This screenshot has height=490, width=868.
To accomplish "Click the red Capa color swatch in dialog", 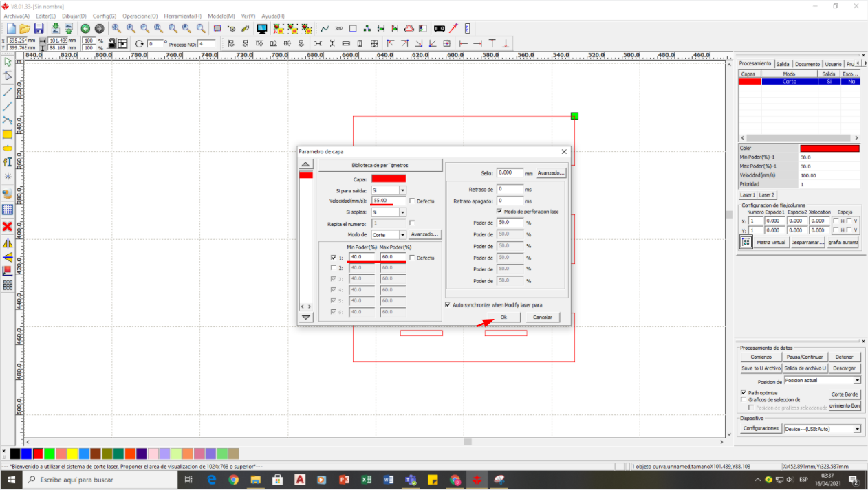I will click(x=389, y=179).
